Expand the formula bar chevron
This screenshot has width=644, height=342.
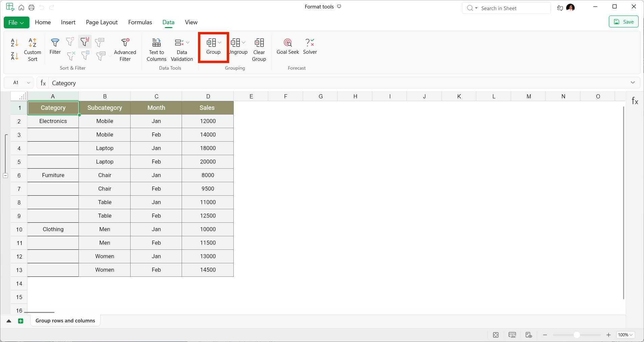[633, 83]
